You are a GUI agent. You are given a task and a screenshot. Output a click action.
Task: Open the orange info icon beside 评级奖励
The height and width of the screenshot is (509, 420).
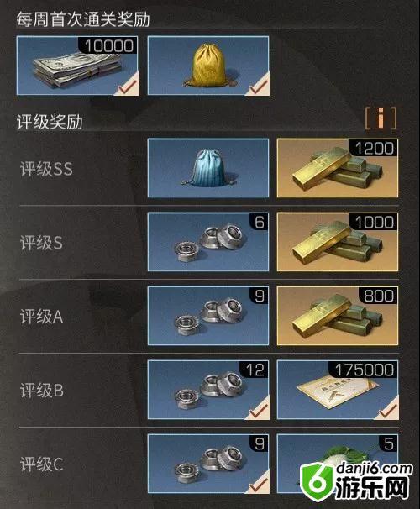[381, 118]
